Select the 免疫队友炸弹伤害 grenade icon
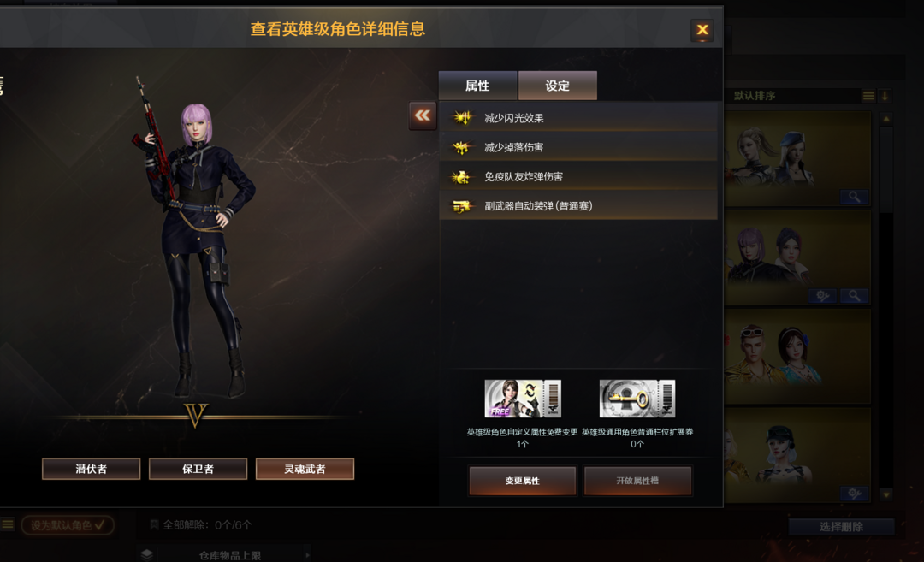The width and height of the screenshot is (924, 562). tap(462, 177)
